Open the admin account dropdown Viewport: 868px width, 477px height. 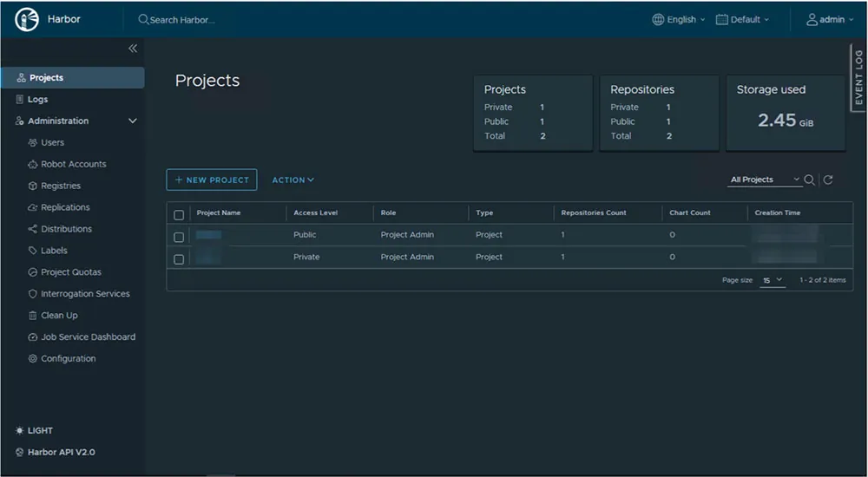[x=830, y=19]
